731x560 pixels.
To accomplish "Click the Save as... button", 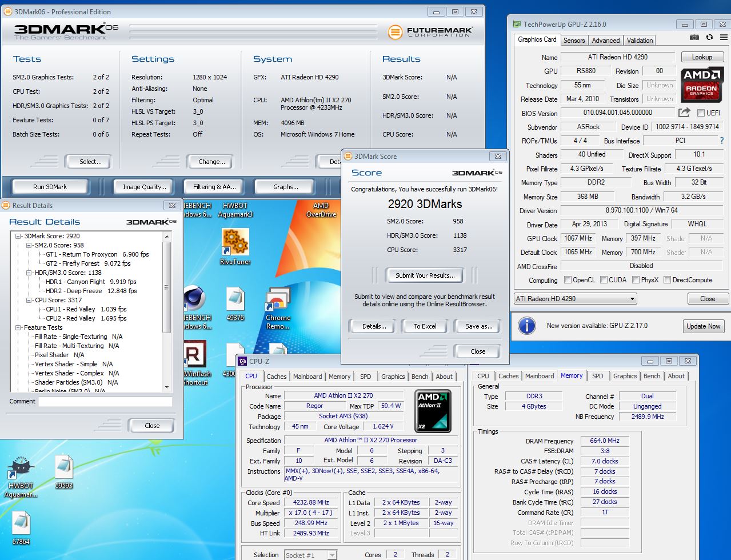I will click(x=478, y=326).
